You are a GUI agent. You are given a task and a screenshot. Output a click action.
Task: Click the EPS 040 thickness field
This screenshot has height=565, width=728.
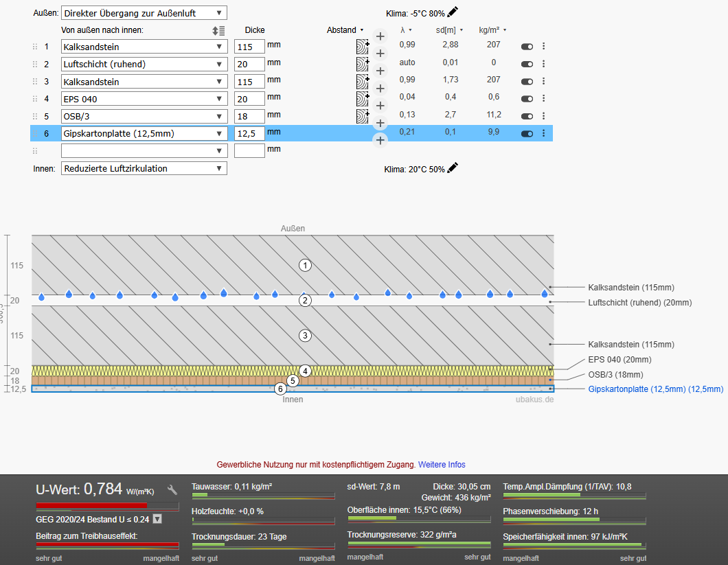pyautogui.click(x=249, y=98)
